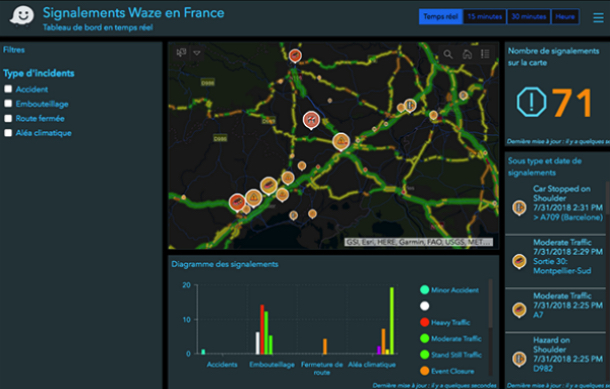Click the chart legend scrollbar
Viewport: 610px width, 389px height.
(490, 303)
